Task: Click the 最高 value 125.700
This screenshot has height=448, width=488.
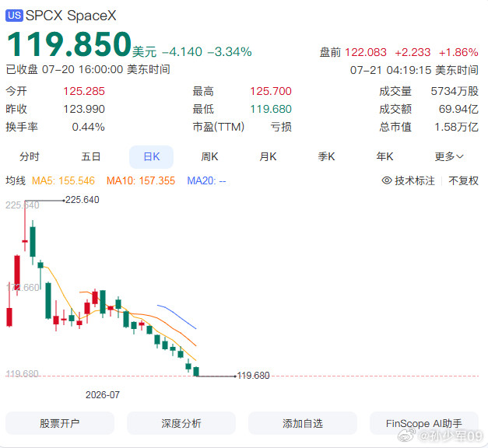Action: (x=271, y=91)
